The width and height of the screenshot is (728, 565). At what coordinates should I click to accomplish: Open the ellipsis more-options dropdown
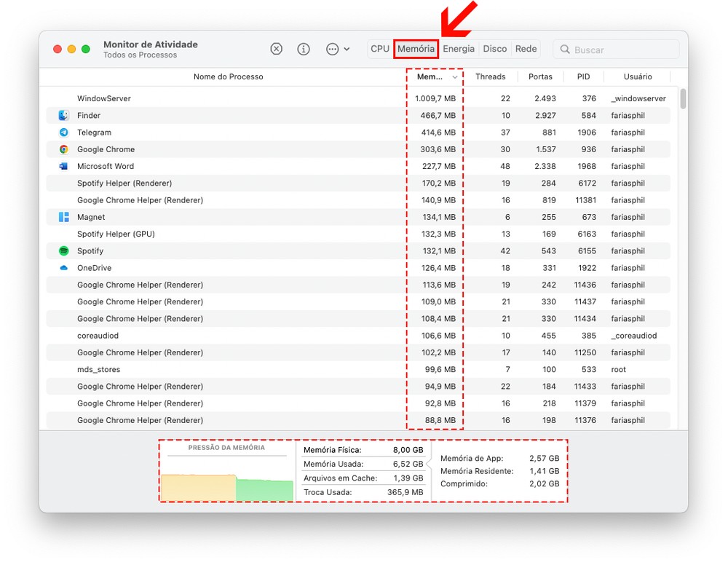337,49
